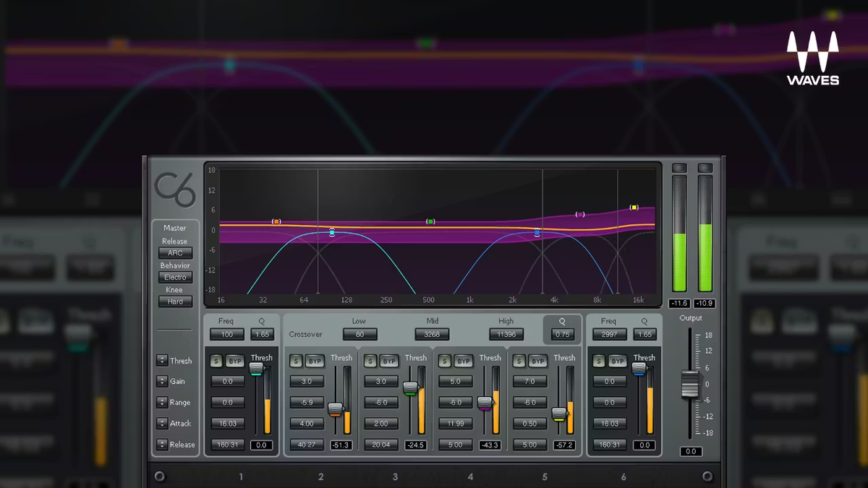Bypass band 1 with its BYP button
This screenshot has width=868, height=488.
coord(235,361)
